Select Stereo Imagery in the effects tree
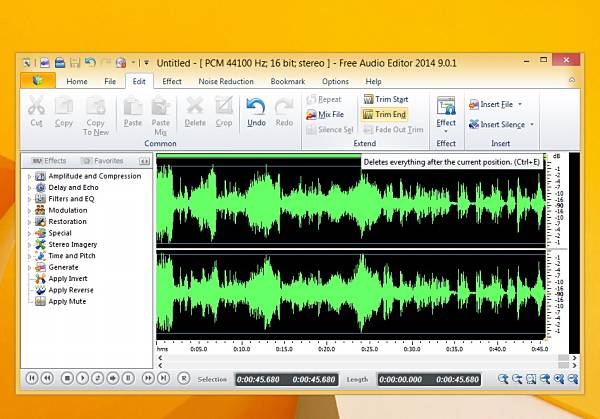Viewport: 600px width, 419px height. [x=73, y=245]
